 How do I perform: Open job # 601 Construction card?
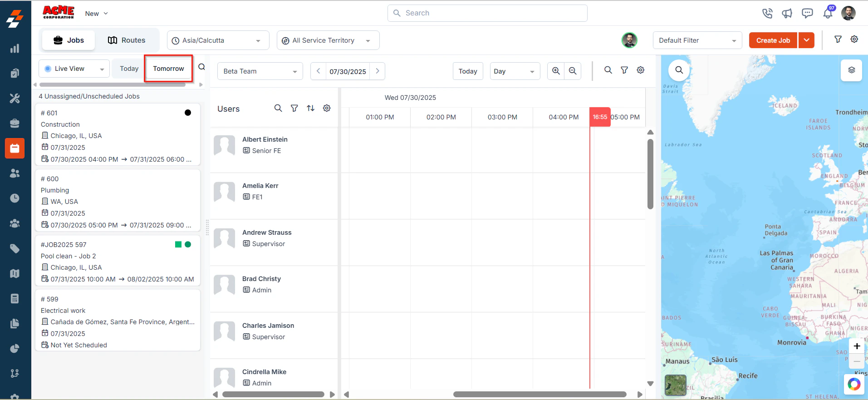pos(118,135)
